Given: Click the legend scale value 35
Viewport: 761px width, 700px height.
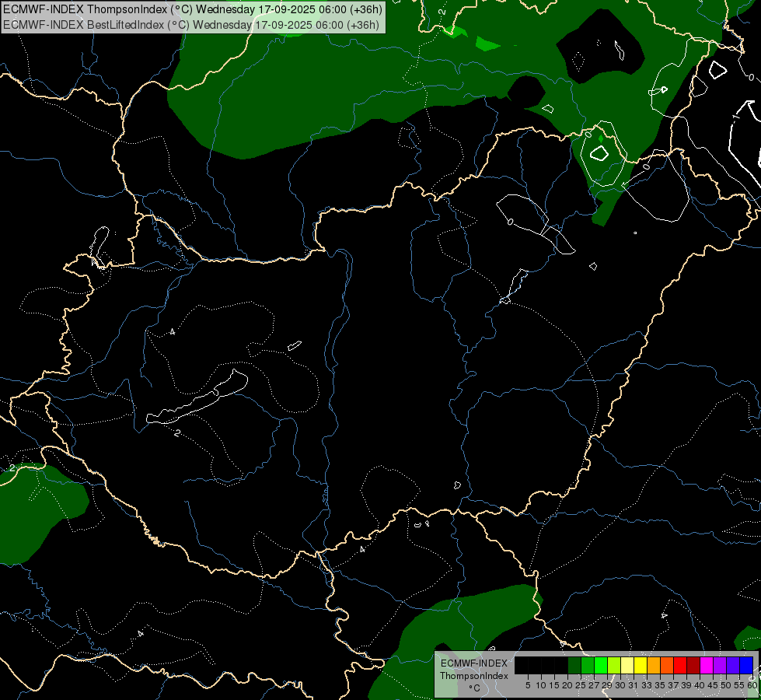Looking at the screenshot, I should pyautogui.click(x=660, y=685).
